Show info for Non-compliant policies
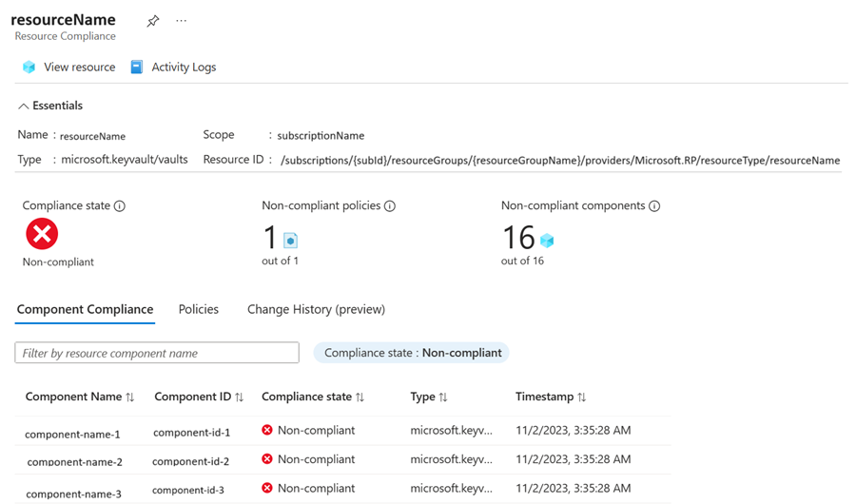This screenshot has width=856, height=504. 390,206
